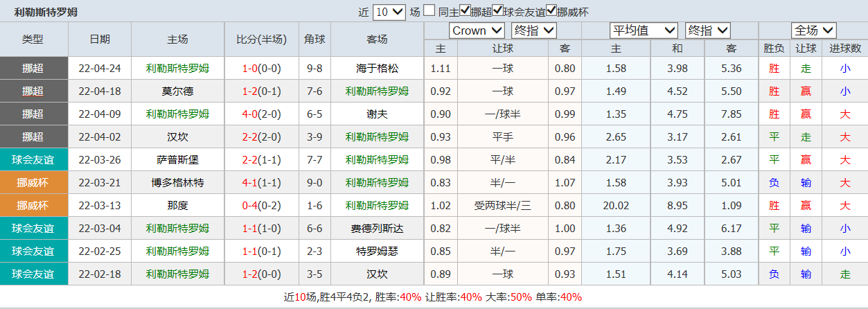This screenshot has width=868, height=309.
Task: Open home team 莫尔德 link
Action: click(177, 91)
